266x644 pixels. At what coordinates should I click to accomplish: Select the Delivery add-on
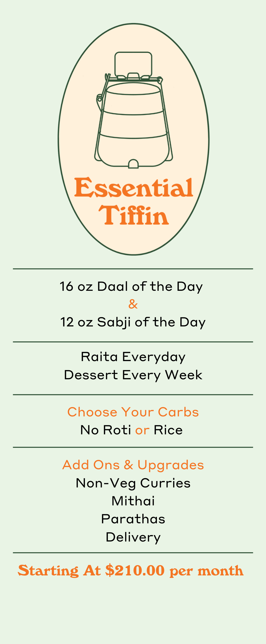click(x=133, y=537)
